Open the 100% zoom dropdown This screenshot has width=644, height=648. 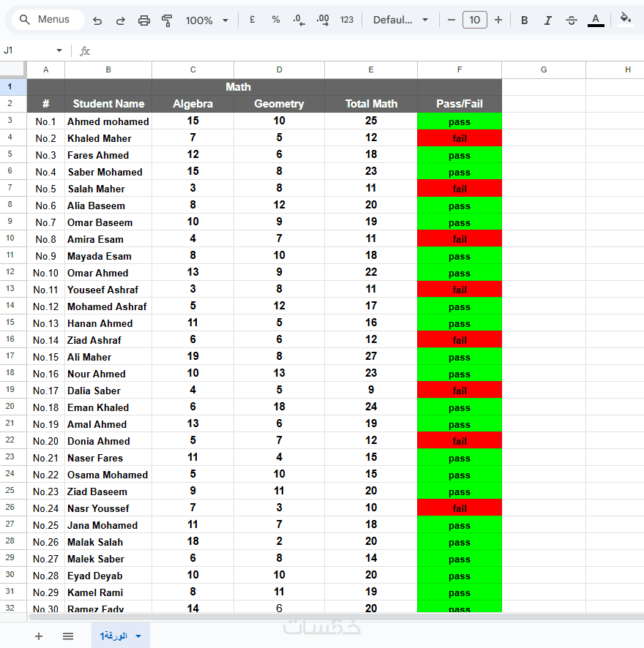point(207,20)
